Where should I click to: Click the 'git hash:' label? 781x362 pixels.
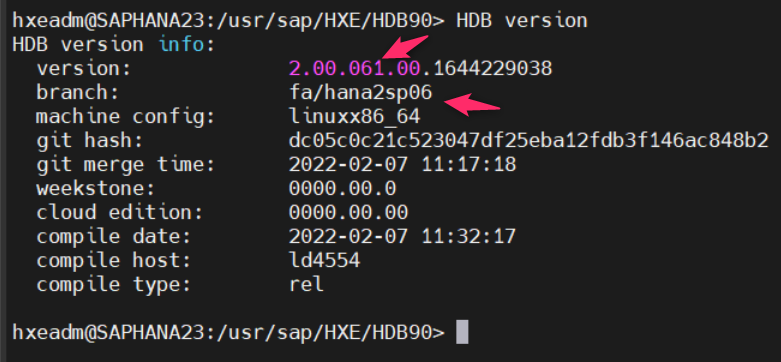89,142
